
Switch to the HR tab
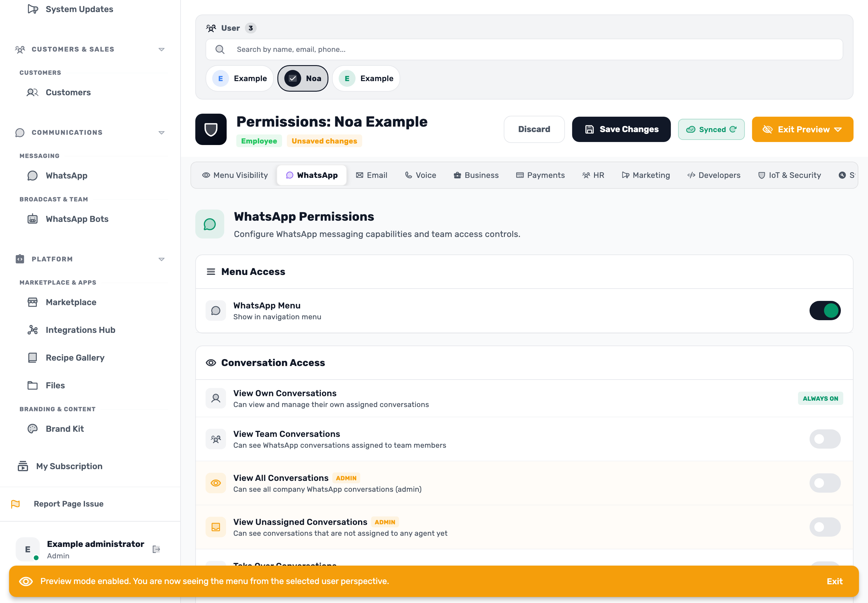coord(593,175)
